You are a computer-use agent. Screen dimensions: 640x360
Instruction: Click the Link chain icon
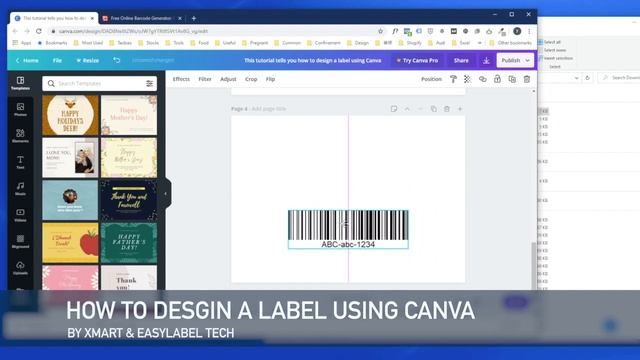coord(482,79)
